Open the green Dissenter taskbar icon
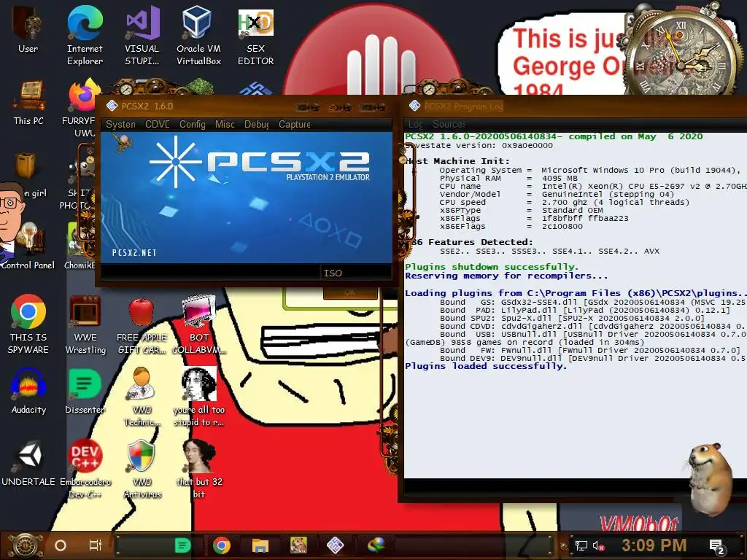Viewport: 747px width, 560px height. click(x=182, y=545)
